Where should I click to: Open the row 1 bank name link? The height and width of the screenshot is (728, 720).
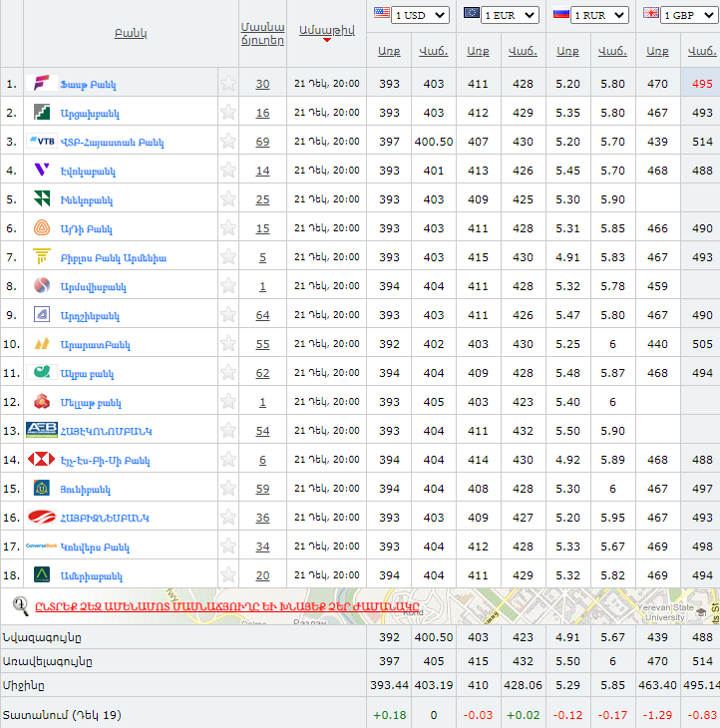88,85
